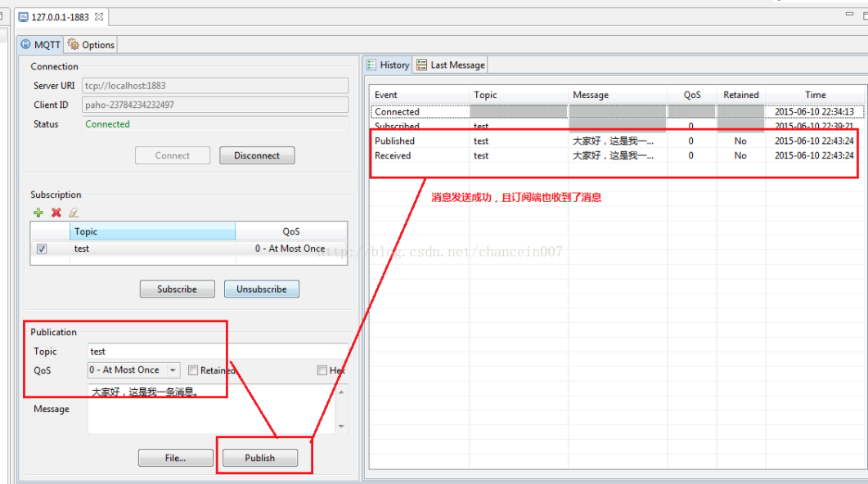Select the Published event row
This screenshot has height=484, width=868.
[617, 141]
